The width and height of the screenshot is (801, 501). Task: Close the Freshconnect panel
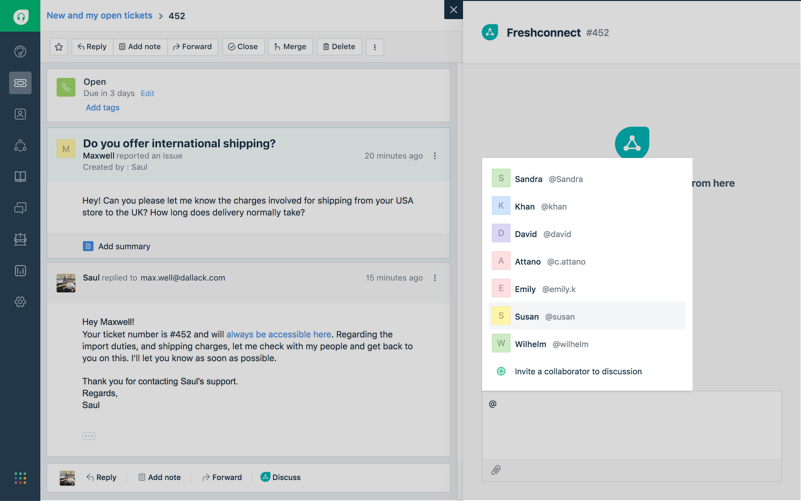(x=453, y=10)
